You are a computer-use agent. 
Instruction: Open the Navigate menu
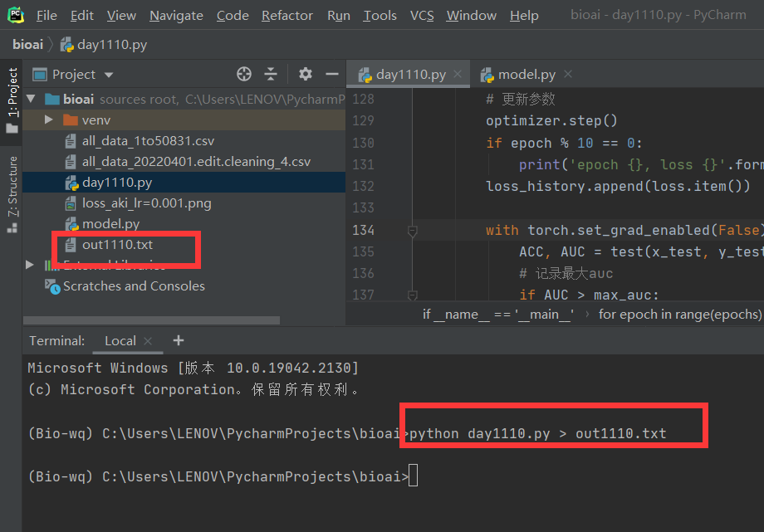pos(176,16)
